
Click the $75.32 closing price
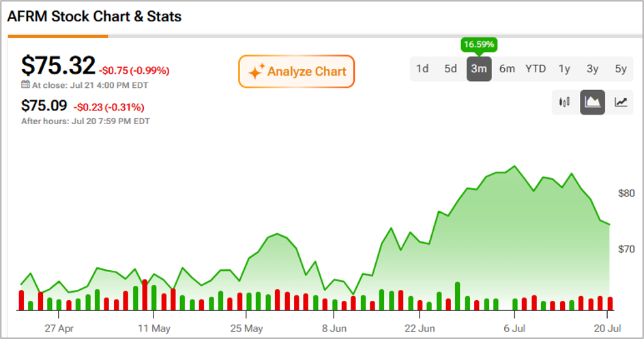click(x=58, y=65)
